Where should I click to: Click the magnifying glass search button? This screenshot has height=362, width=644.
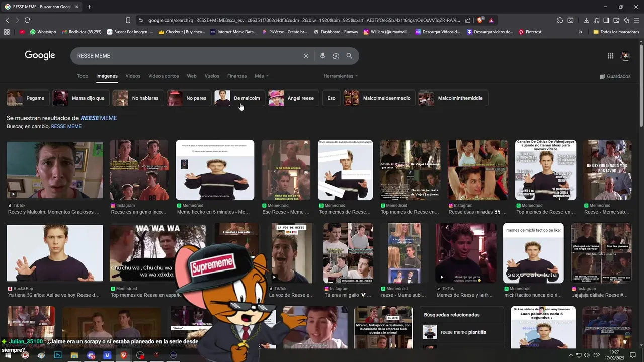(349, 56)
